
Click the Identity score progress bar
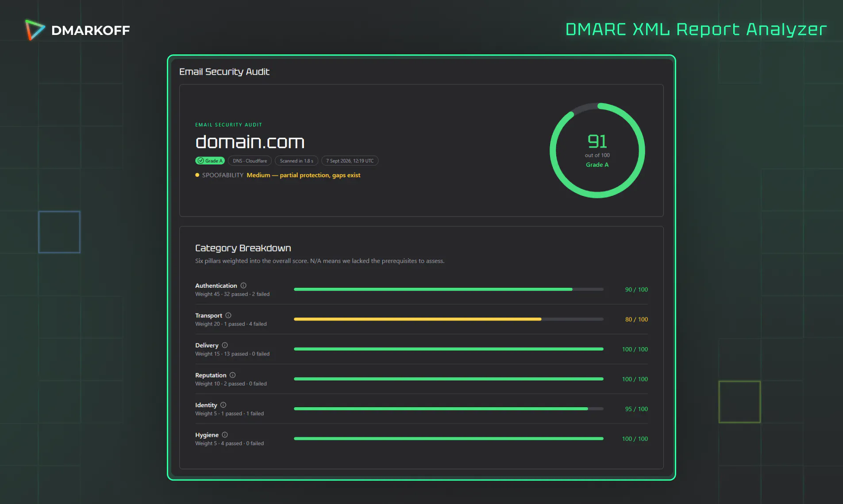coord(449,409)
